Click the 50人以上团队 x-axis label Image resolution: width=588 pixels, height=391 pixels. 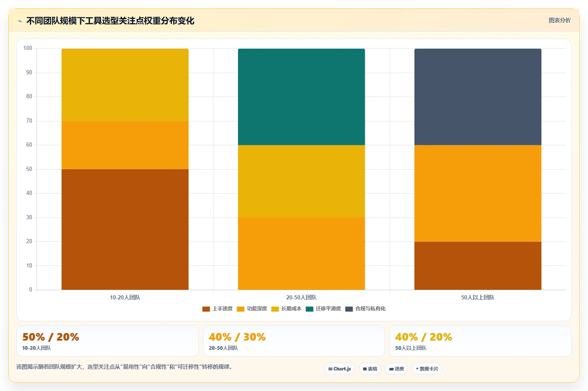[x=478, y=297]
